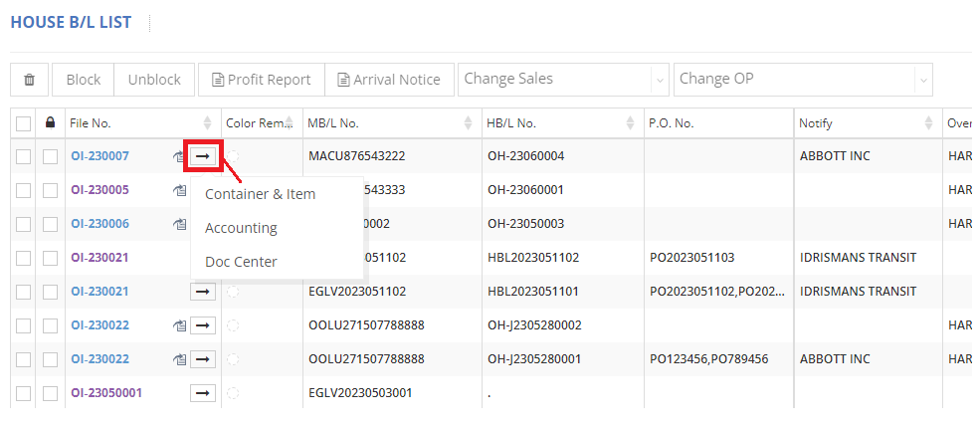Click the arrow button beside OI-230007
This screenshot has width=980, height=425.
click(x=203, y=156)
